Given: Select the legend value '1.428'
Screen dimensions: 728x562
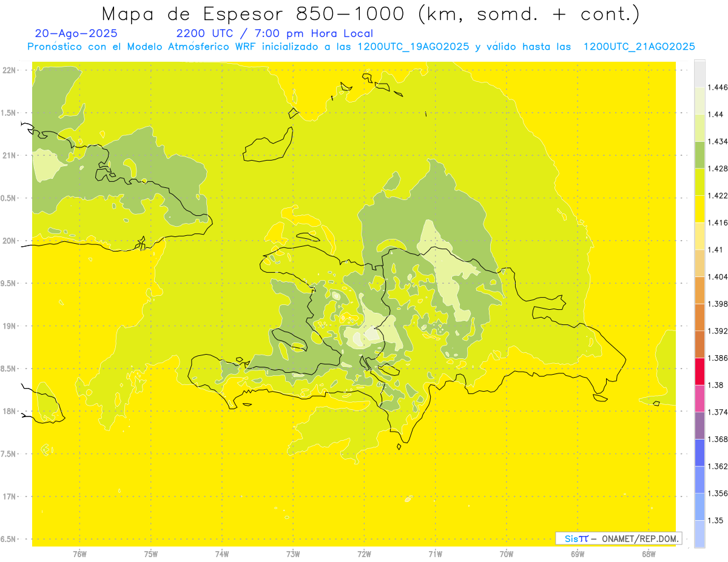Looking at the screenshot, I should (716, 168).
